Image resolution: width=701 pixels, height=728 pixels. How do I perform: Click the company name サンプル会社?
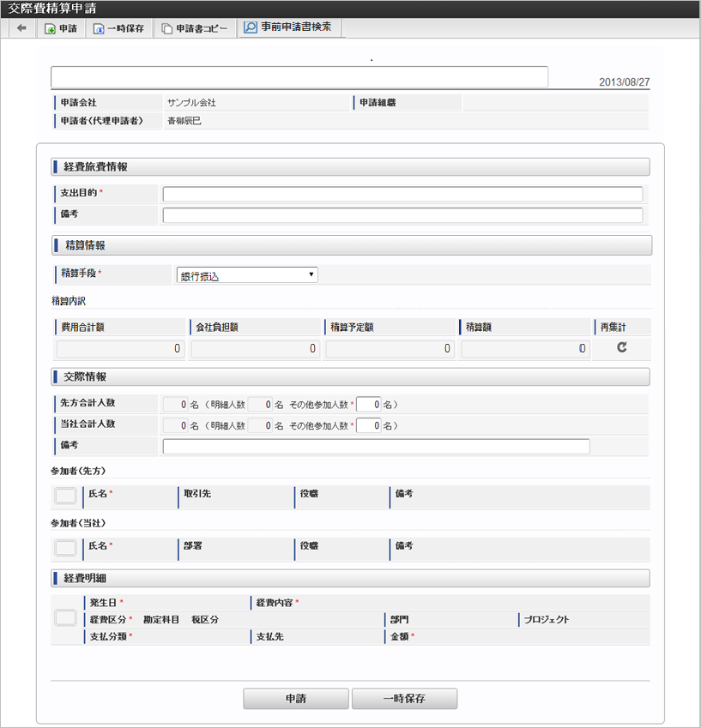pyautogui.click(x=191, y=103)
